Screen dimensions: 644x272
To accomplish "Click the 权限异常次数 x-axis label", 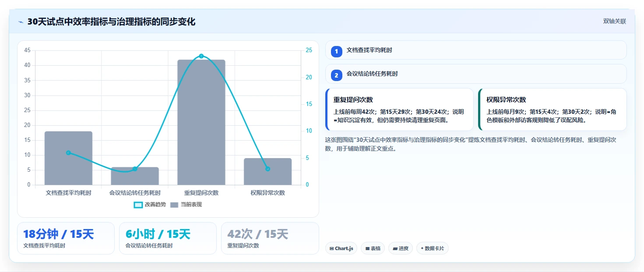I will pos(267,193).
